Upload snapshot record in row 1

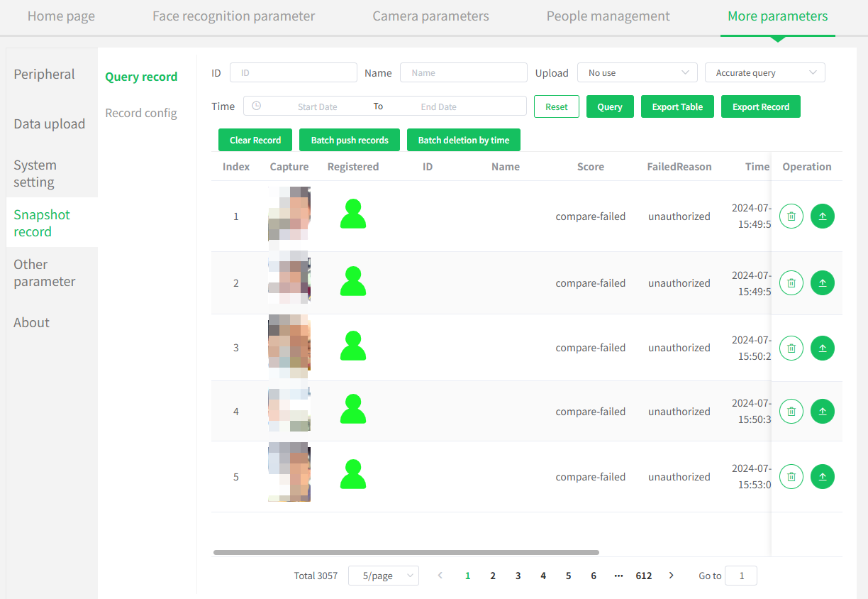pos(823,216)
